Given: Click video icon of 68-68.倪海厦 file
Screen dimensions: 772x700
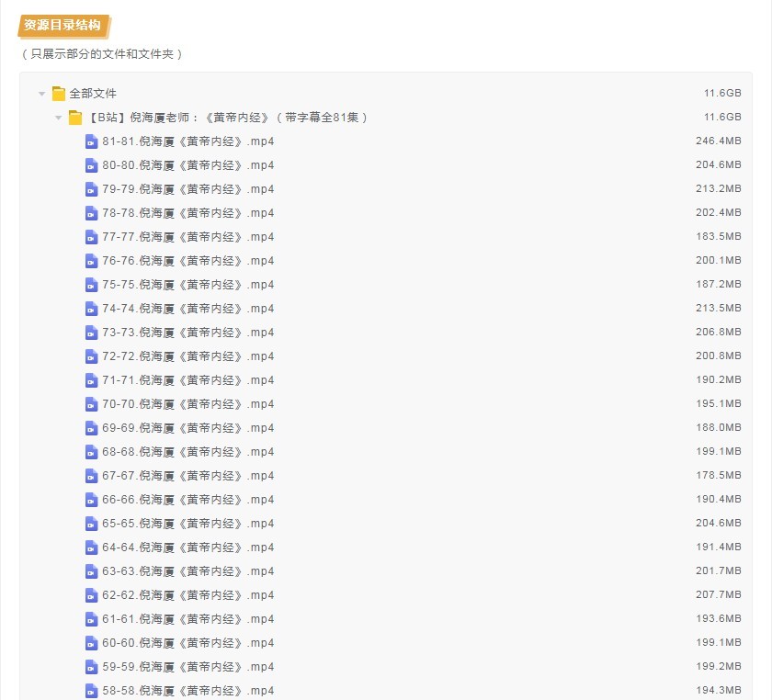Looking at the screenshot, I should 92,452.
